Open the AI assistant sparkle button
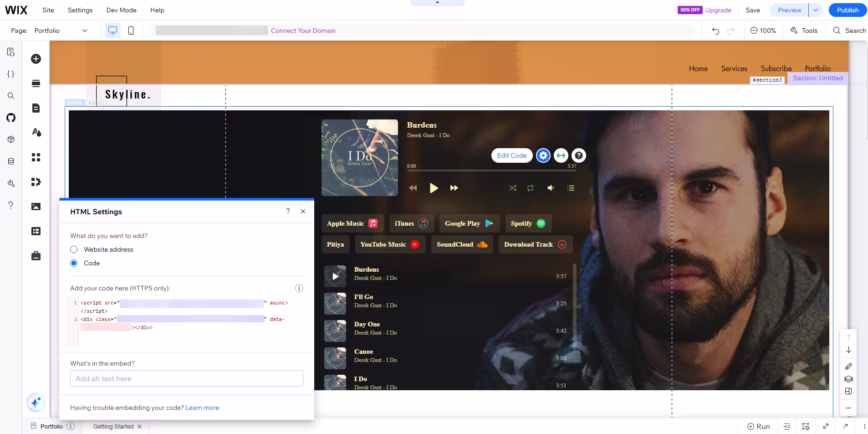This screenshot has height=434, width=868. click(36, 403)
